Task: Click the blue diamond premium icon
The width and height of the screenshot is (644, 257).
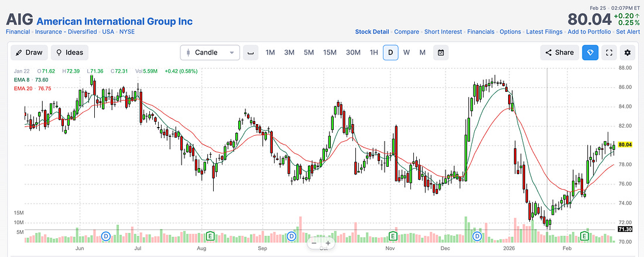Action: (x=590, y=53)
